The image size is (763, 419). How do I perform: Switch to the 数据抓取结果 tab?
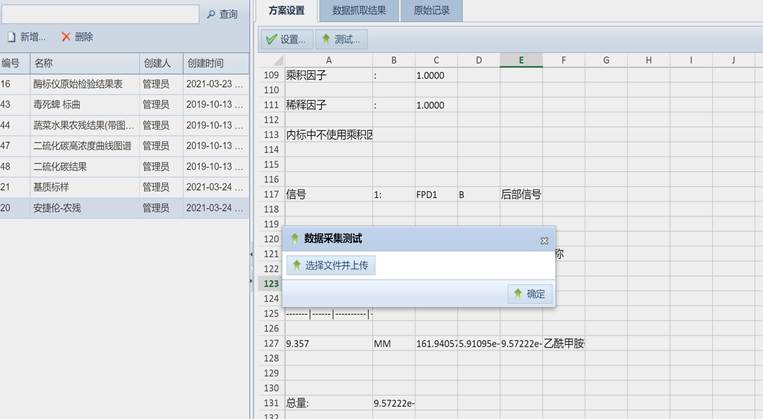[x=359, y=11]
